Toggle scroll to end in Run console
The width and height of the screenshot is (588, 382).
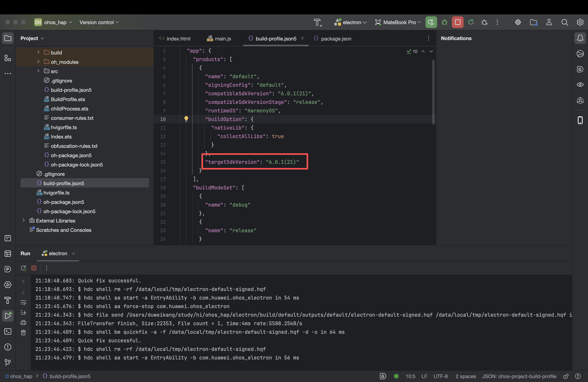(x=23, y=312)
